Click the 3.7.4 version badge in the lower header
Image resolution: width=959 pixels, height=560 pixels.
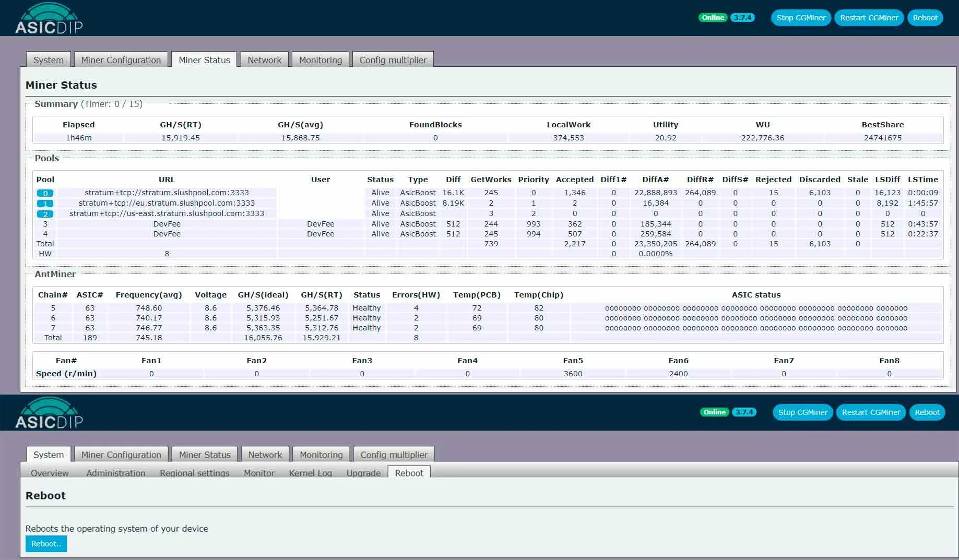(x=744, y=412)
